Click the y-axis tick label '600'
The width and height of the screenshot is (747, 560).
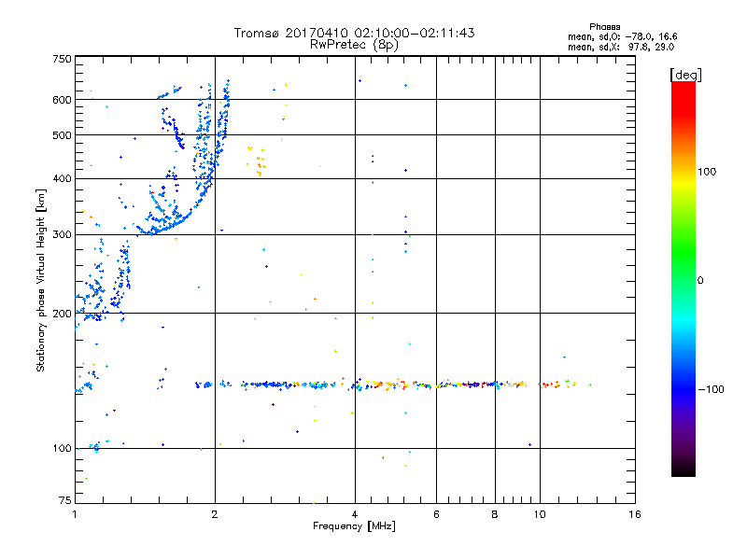tap(62, 100)
